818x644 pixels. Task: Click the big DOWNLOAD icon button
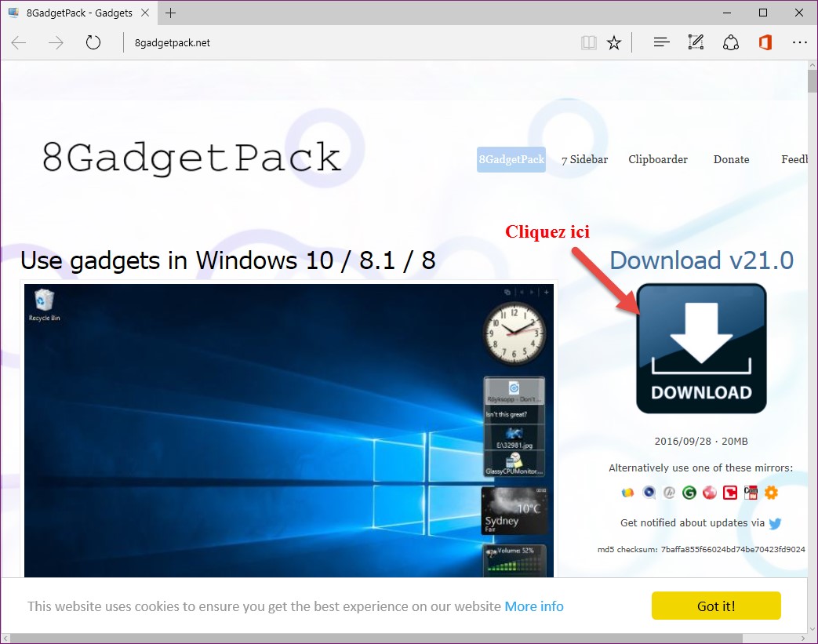pos(701,348)
